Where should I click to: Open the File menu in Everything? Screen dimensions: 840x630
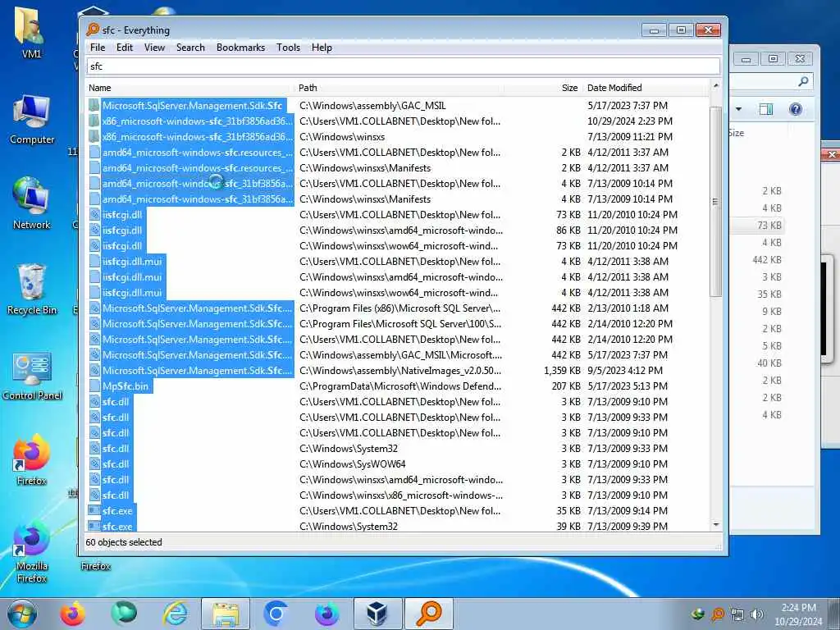pyautogui.click(x=98, y=47)
